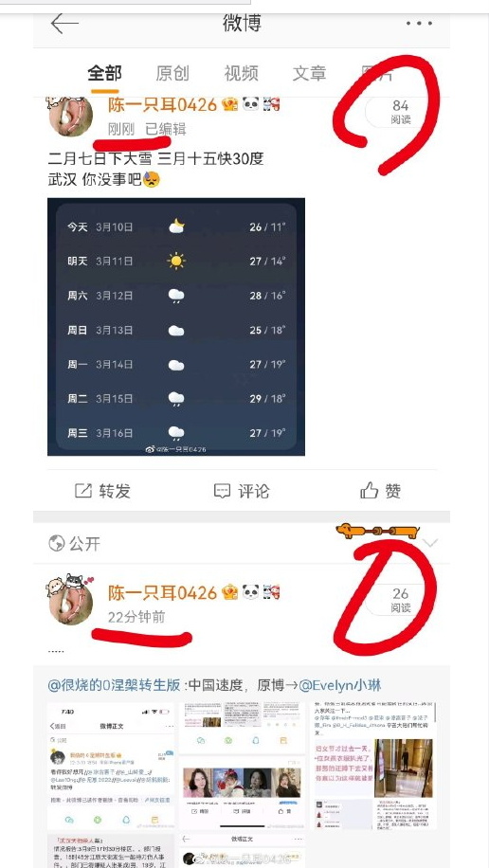Open second post's user avatar
The image size is (489, 868).
pyautogui.click(x=70, y=602)
